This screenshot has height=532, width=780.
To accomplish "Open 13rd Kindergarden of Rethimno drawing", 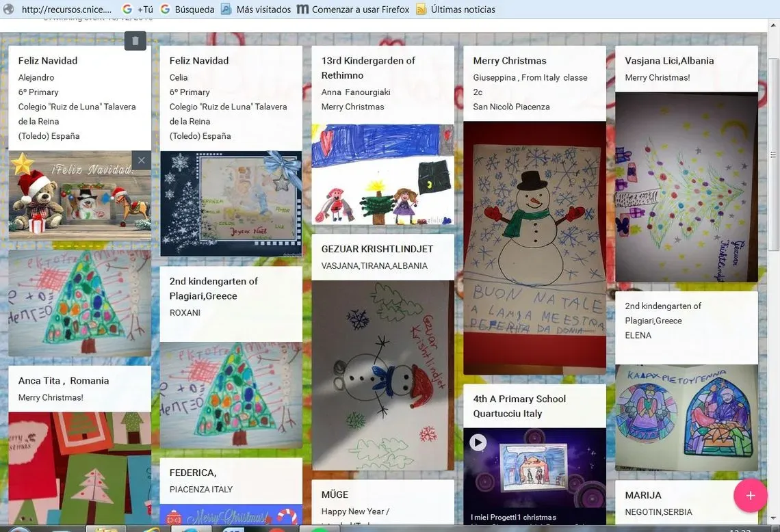I will [x=382, y=174].
